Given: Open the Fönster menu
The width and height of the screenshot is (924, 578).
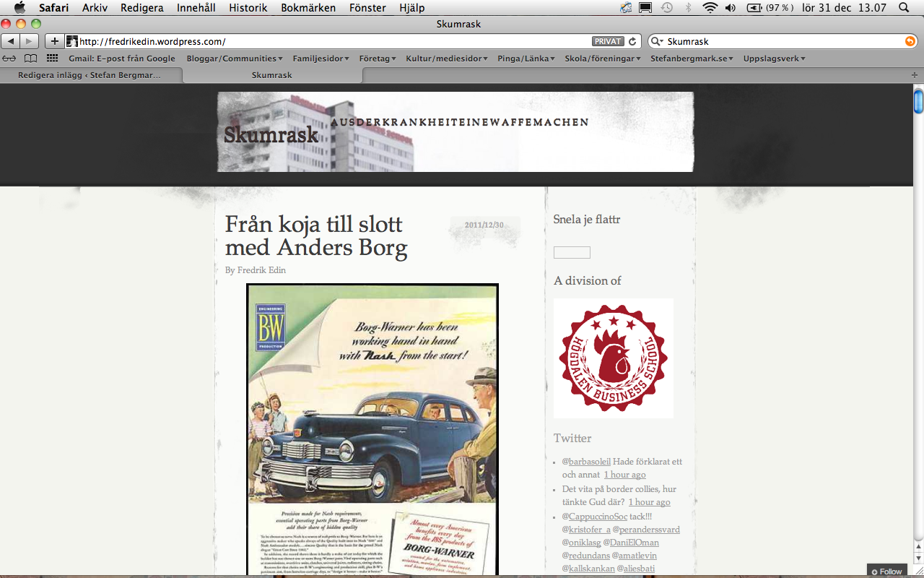Looking at the screenshot, I should [367, 8].
